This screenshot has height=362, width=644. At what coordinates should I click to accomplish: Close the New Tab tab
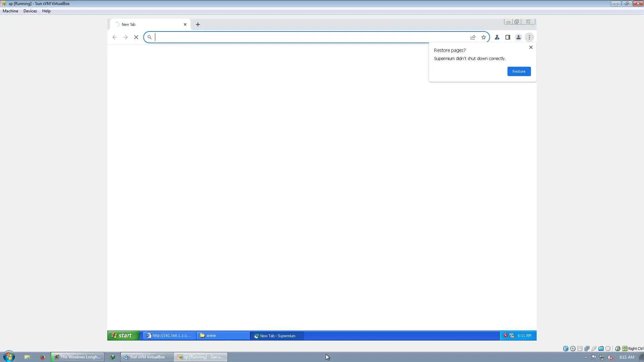click(185, 24)
